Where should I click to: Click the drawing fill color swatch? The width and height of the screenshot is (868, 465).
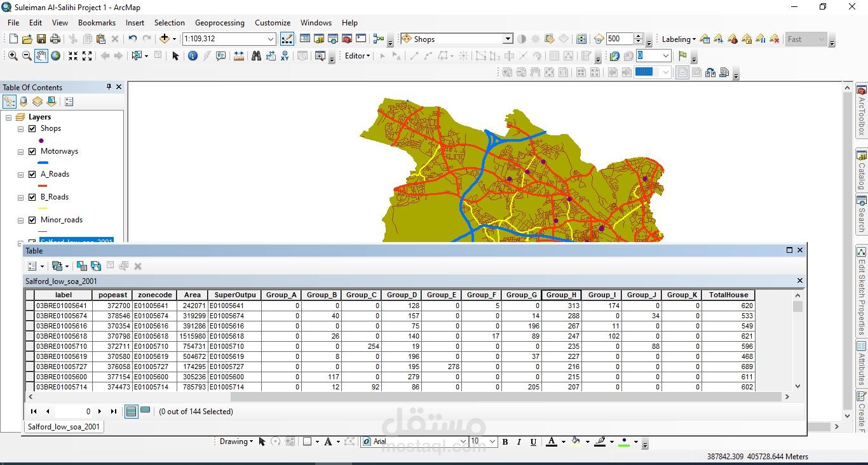click(576, 441)
